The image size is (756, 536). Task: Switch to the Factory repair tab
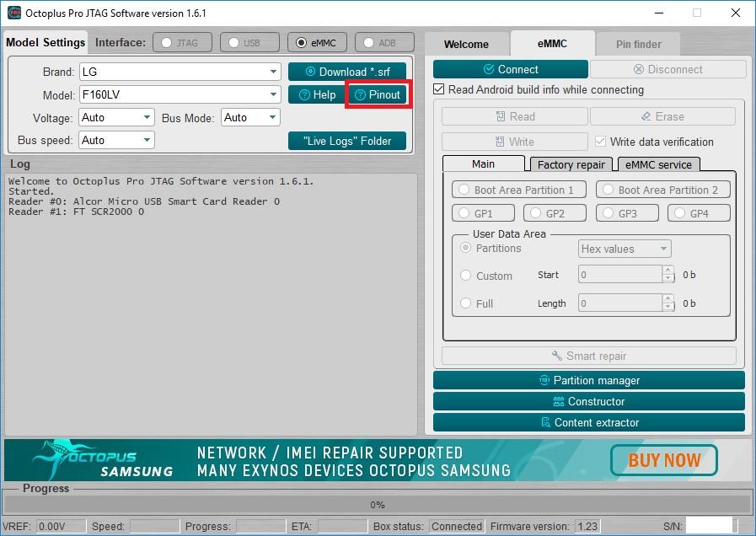[571, 164]
